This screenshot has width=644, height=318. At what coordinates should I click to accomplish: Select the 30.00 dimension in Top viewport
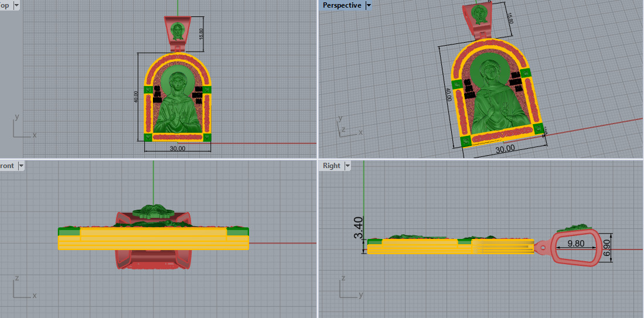(x=178, y=149)
